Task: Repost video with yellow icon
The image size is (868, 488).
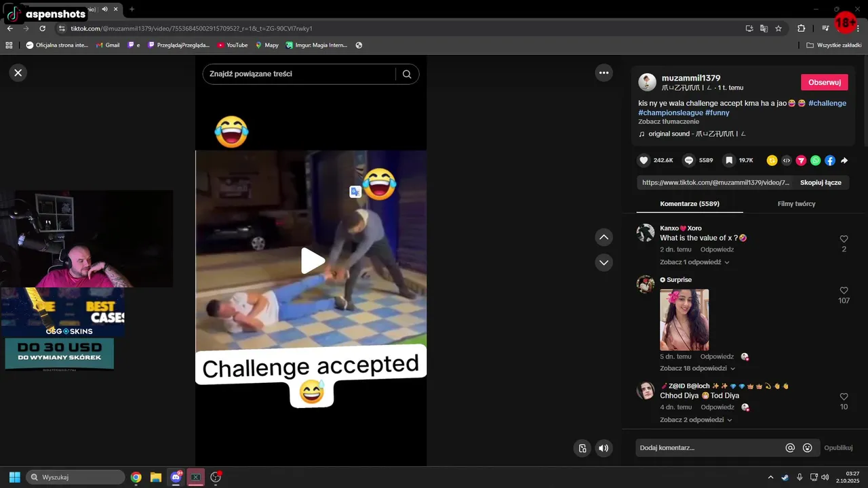Action: (x=772, y=161)
